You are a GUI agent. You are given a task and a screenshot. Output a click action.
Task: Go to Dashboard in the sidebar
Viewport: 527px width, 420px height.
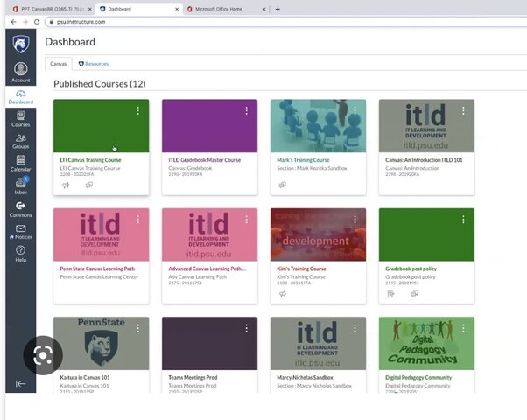[x=20, y=97]
